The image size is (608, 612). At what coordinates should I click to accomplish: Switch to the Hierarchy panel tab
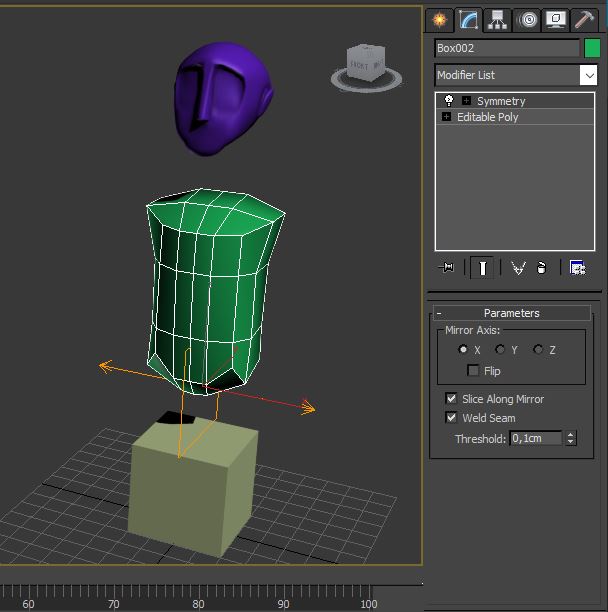(497, 19)
